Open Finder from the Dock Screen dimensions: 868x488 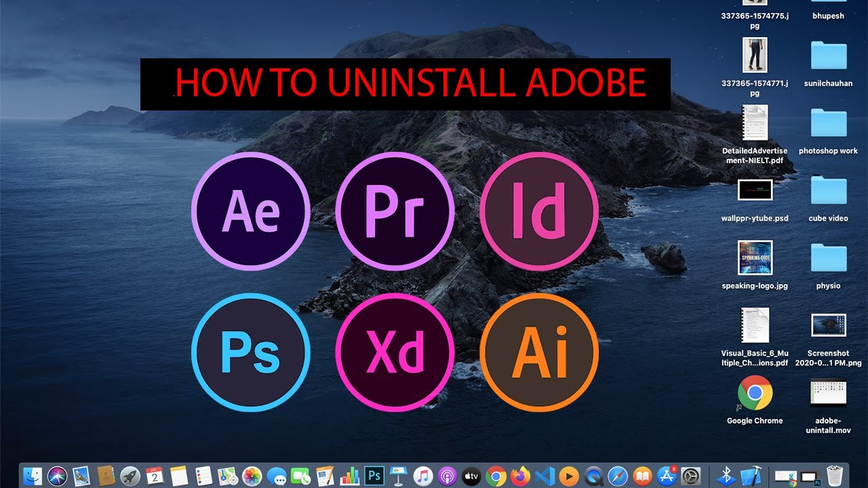33,476
